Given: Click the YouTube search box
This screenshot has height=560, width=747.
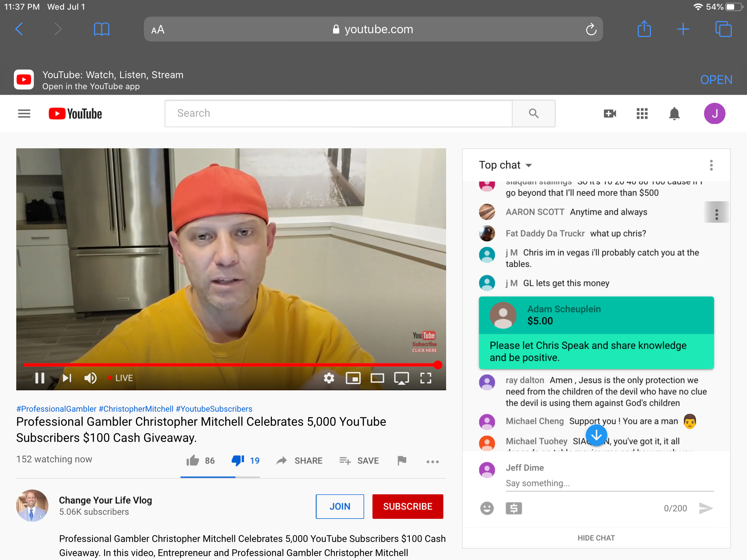Looking at the screenshot, I should coord(338,113).
